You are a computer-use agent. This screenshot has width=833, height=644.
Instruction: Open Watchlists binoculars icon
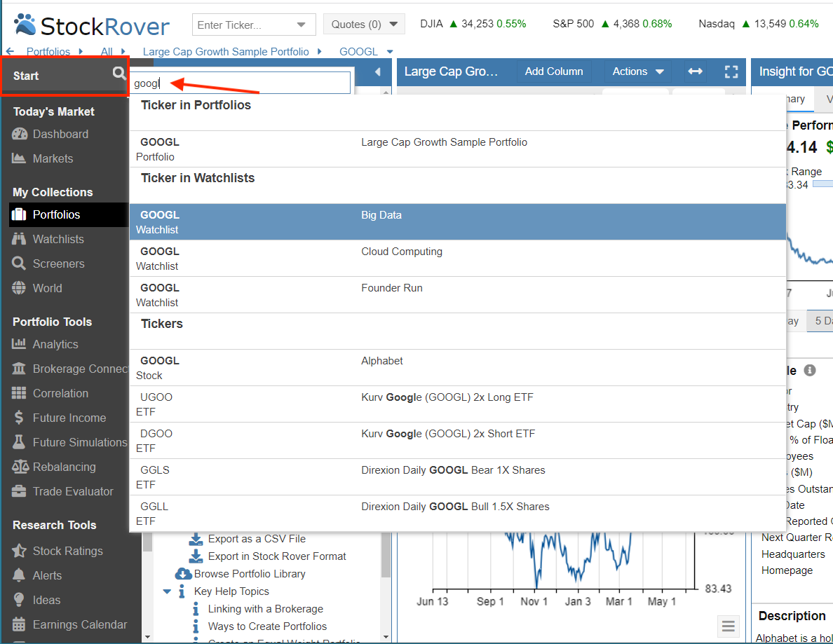[x=19, y=239]
